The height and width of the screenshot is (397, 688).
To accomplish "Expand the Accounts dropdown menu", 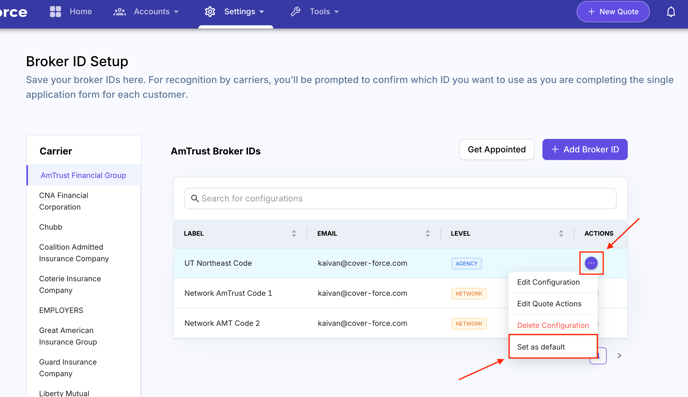I will [x=176, y=12].
